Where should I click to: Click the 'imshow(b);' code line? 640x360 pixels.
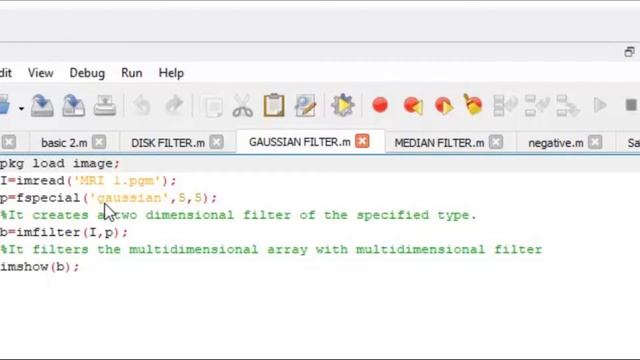click(40, 267)
